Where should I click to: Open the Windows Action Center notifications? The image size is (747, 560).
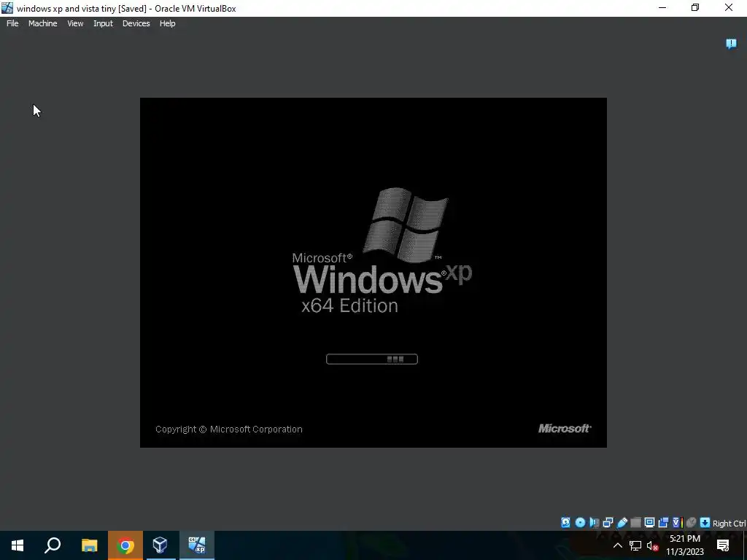click(723, 545)
